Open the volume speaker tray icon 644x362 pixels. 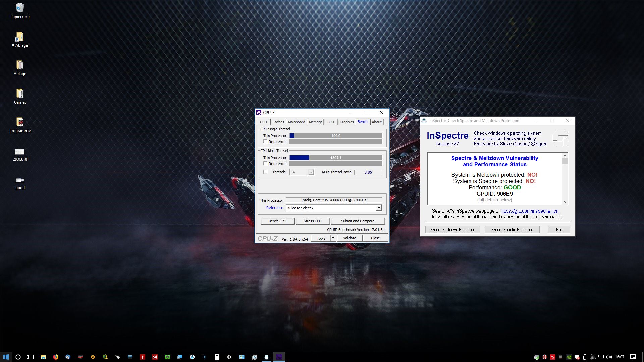[x=609, y=357]
